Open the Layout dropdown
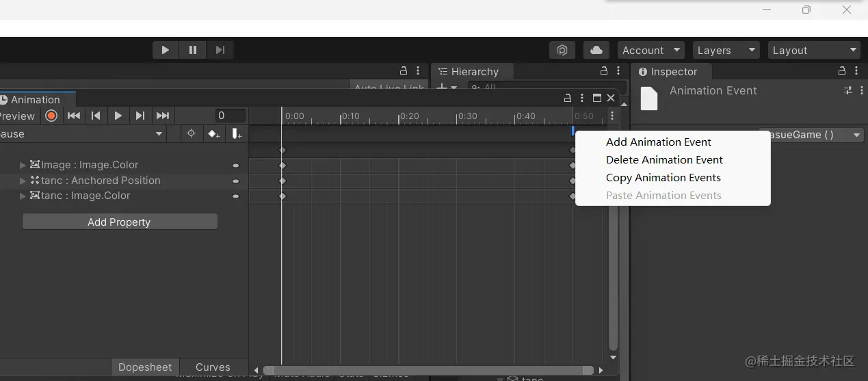 pos(814,50)
